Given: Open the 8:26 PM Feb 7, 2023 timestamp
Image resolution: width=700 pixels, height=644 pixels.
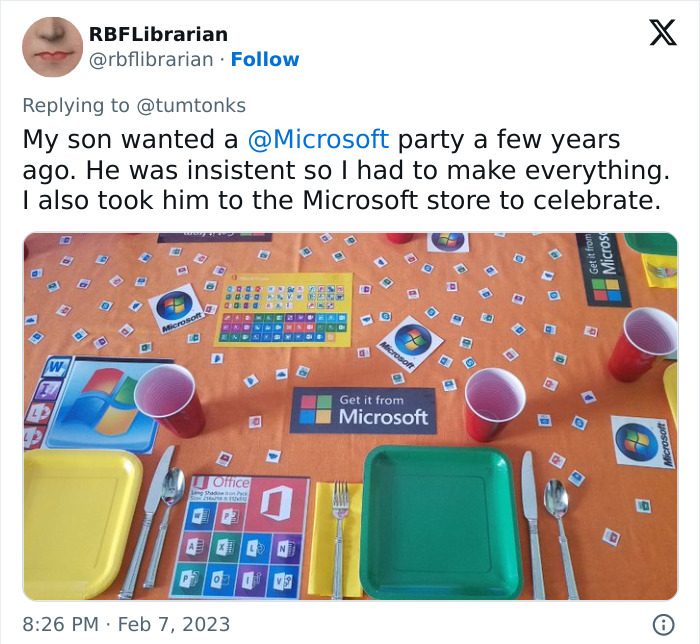Looking at the screenshot, I should 126,623.
